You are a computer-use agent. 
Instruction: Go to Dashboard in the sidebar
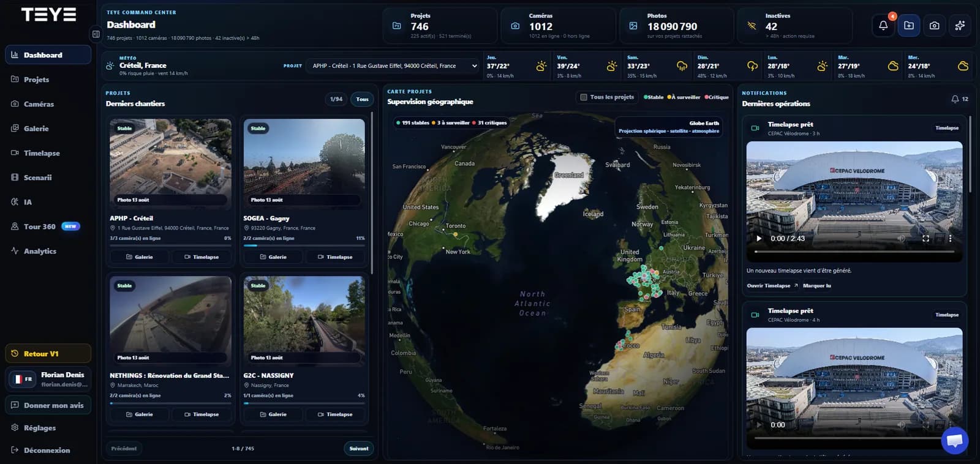coord(48,54)
